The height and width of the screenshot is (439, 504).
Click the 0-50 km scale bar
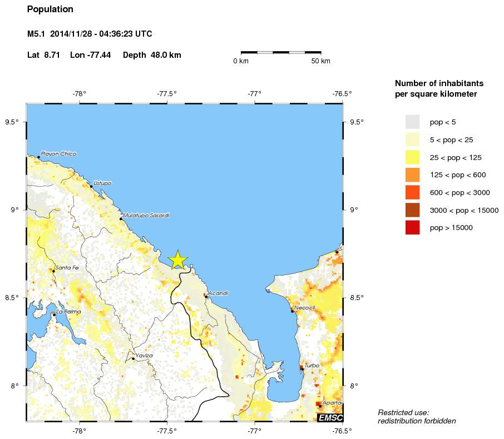280,53
